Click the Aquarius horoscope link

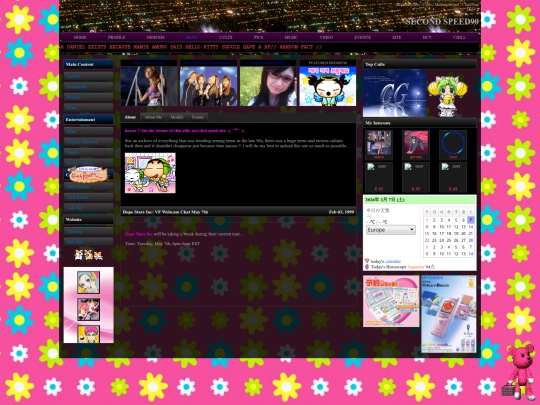point(416,267)
